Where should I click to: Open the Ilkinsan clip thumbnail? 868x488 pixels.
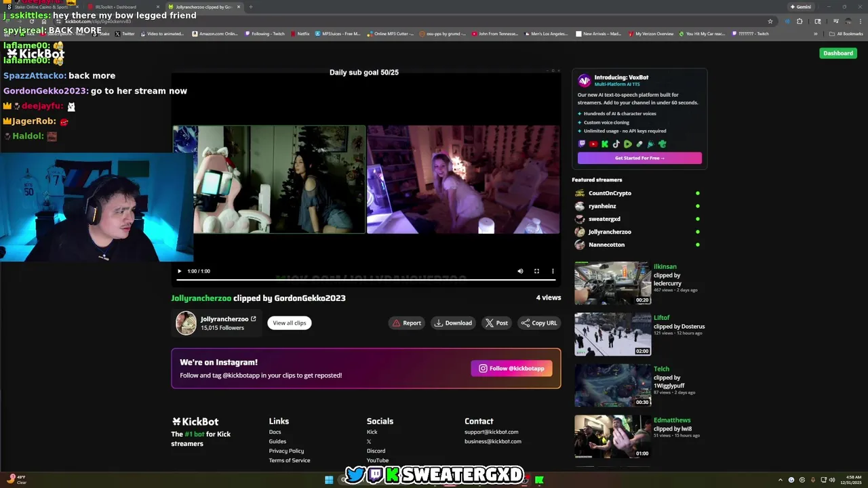[x=612, y=283]
